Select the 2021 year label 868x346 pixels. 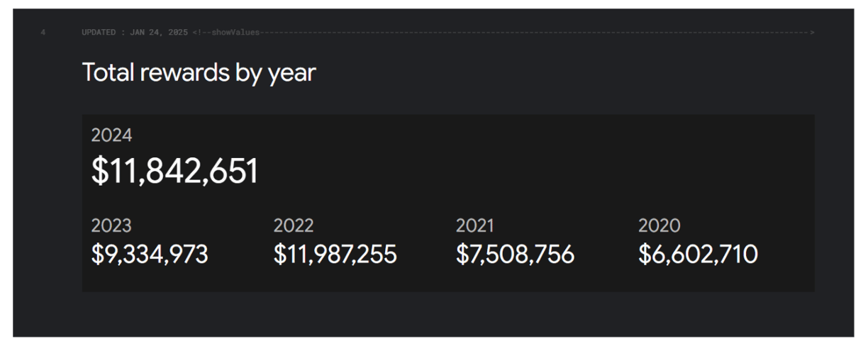(x=475, y=226)
